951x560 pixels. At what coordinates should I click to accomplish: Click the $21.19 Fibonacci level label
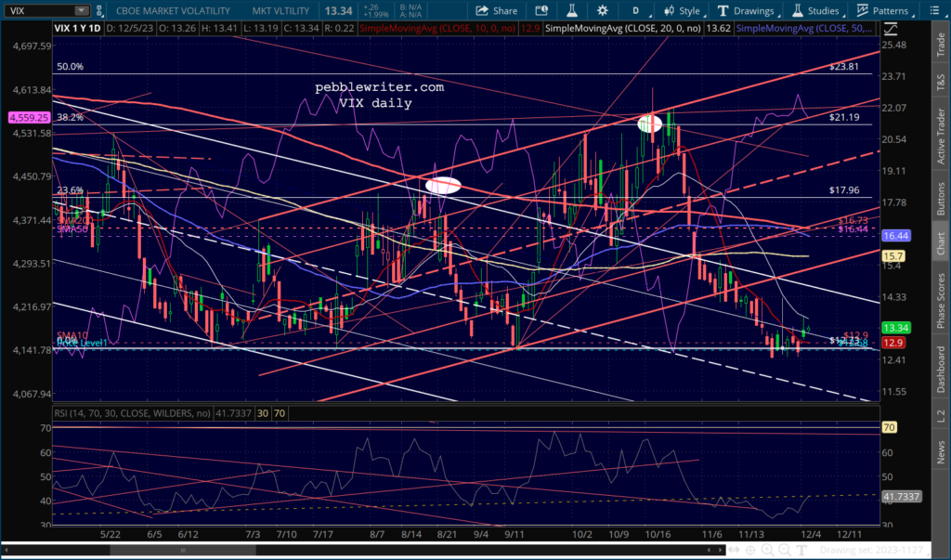point(844,117)
